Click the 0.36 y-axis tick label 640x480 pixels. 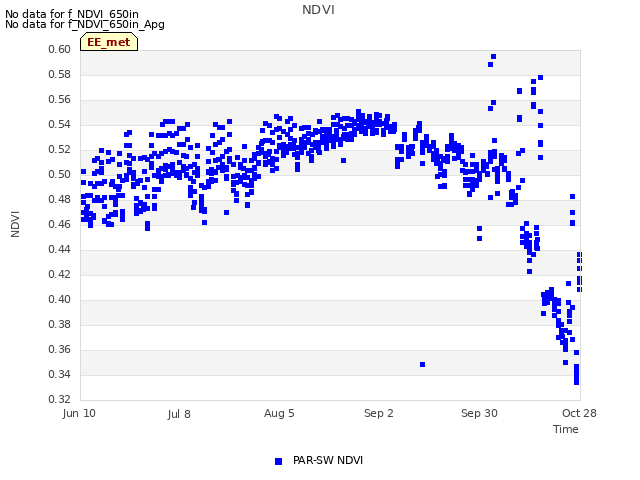60,349
